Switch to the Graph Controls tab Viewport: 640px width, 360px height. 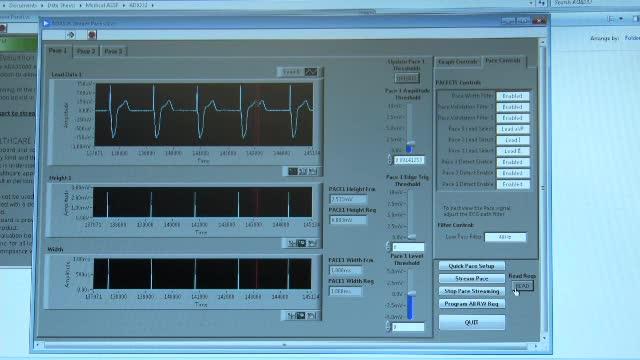click(x=458, y=62)
